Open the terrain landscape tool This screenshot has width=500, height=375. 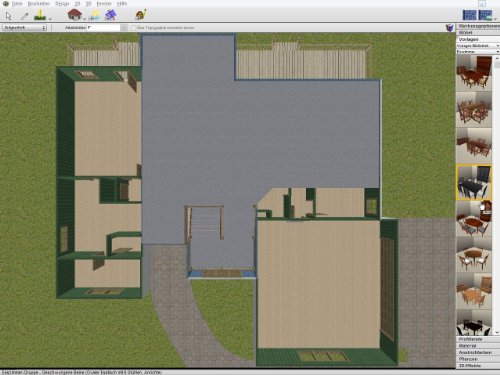40,15
